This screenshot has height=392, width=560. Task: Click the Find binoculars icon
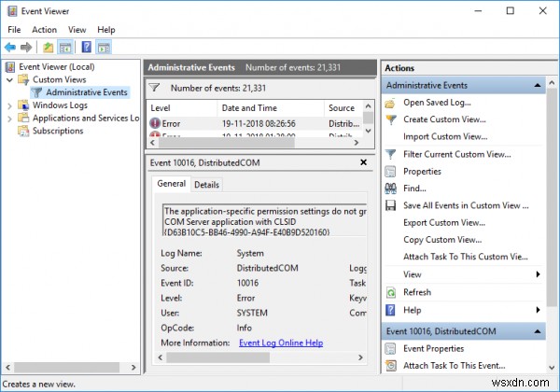pyautogui.click(x=390, y=189)
